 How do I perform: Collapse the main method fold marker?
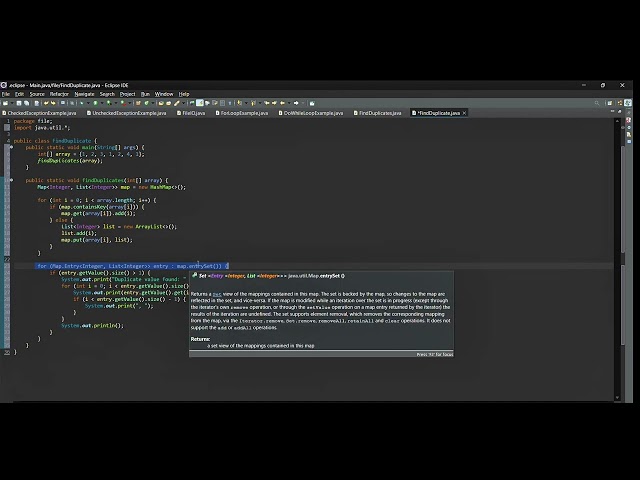click(x=10, y=147)
